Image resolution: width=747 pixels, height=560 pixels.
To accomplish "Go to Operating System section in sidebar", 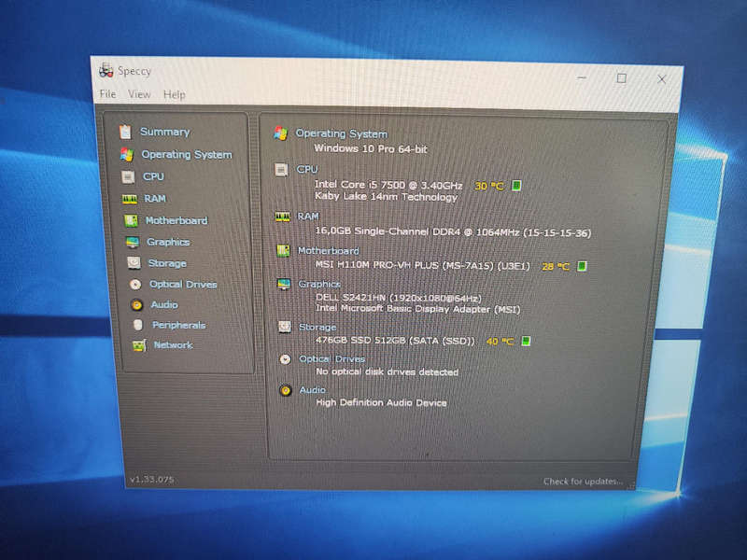I will click(x=187, y=155).
